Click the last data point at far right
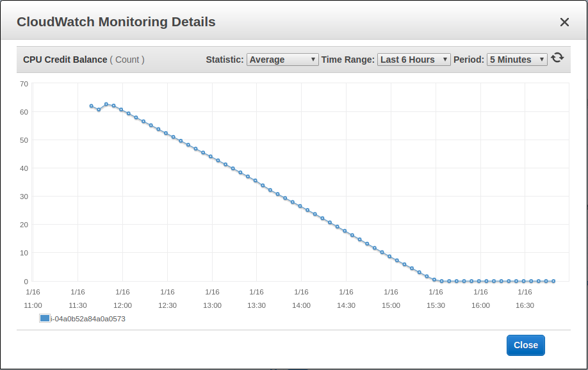Screen dimensions: 588x370 [553, 281]
